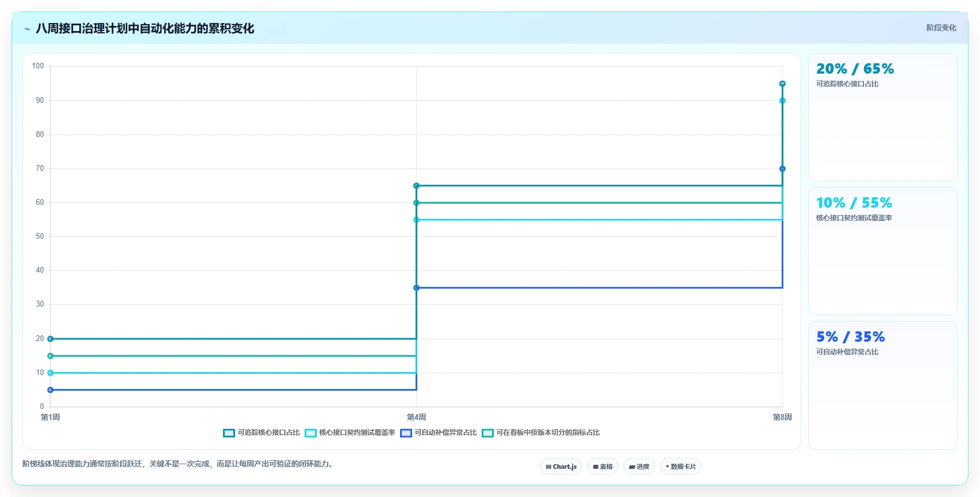Image resolution: width=980 pixels, height=497 pixels.
Task: Click the 第4周 x-axis label
Action: 416,417
